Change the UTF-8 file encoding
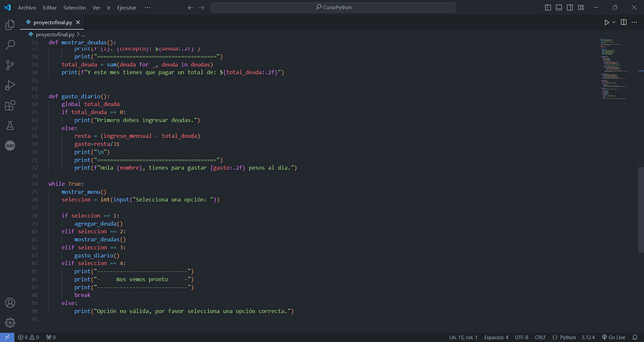This screenshot has height=342, width=644. (x=521, y=337)
